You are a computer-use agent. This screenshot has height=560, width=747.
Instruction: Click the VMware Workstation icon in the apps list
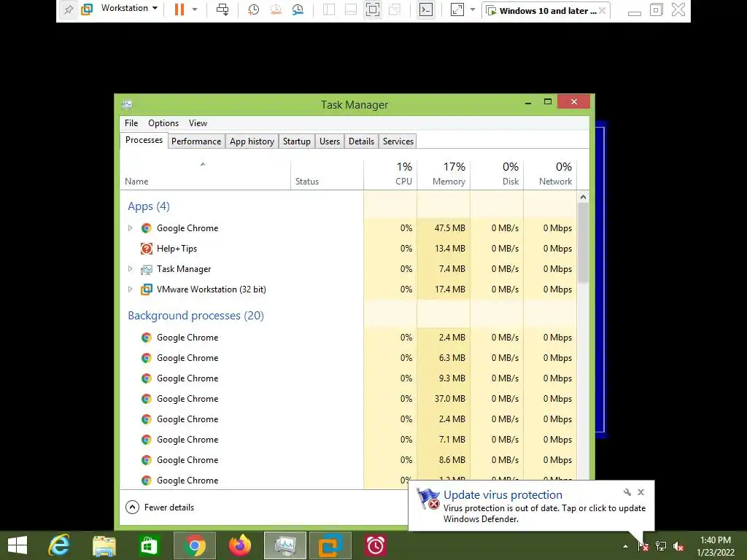coord(146,289)
